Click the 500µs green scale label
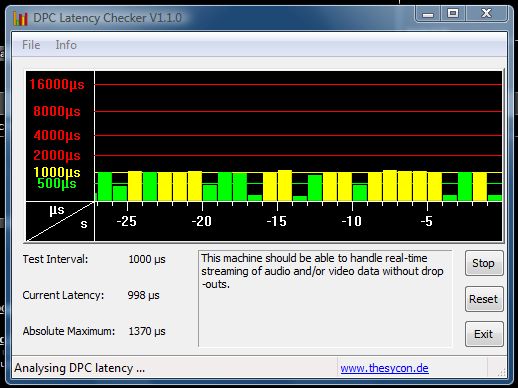Image resolution: width=518 pixels, height=388 pixels. point(57,183)
